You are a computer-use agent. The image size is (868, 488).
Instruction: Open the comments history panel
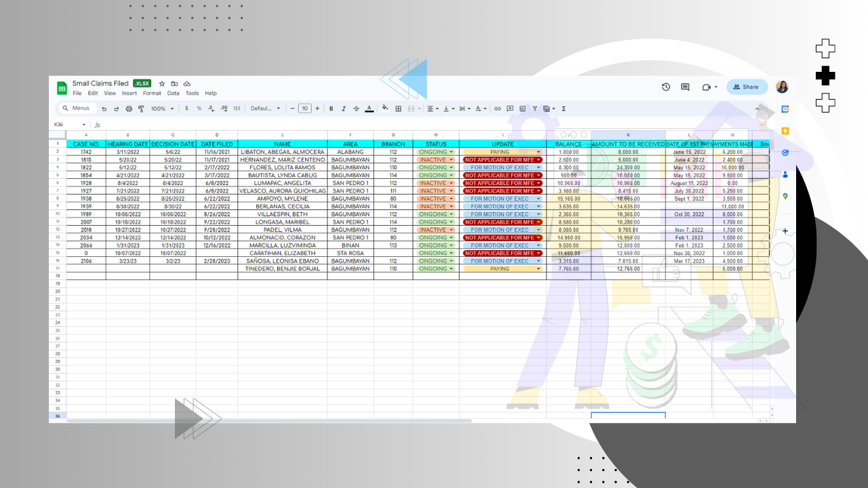[685, 87]
